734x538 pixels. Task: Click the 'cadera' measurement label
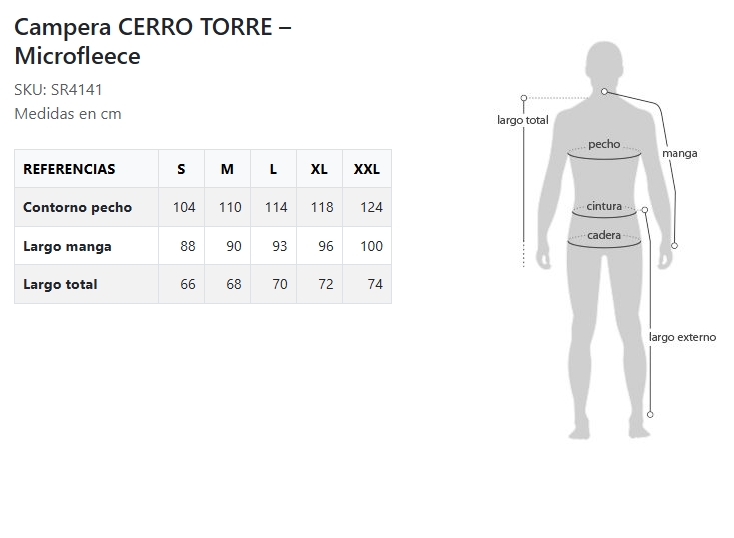[604, 236]
